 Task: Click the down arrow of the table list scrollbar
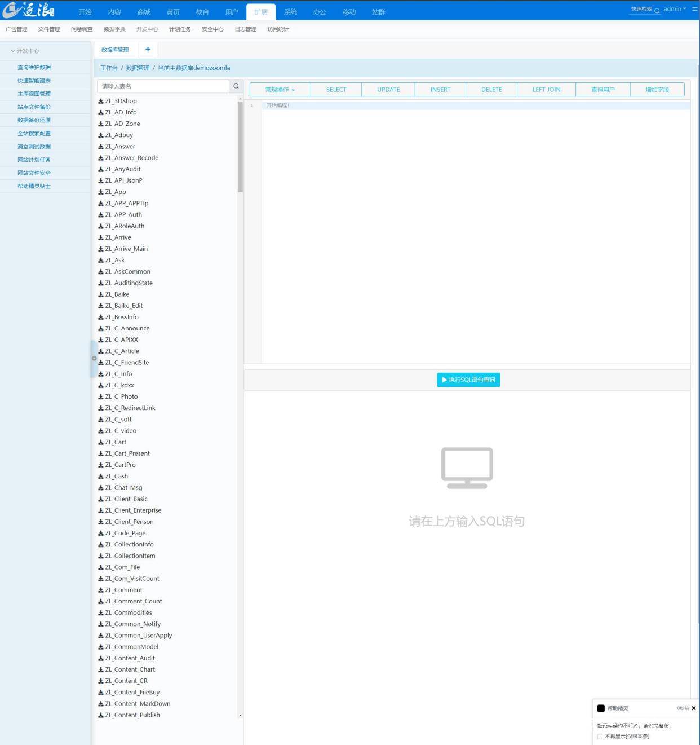(240, 715)
